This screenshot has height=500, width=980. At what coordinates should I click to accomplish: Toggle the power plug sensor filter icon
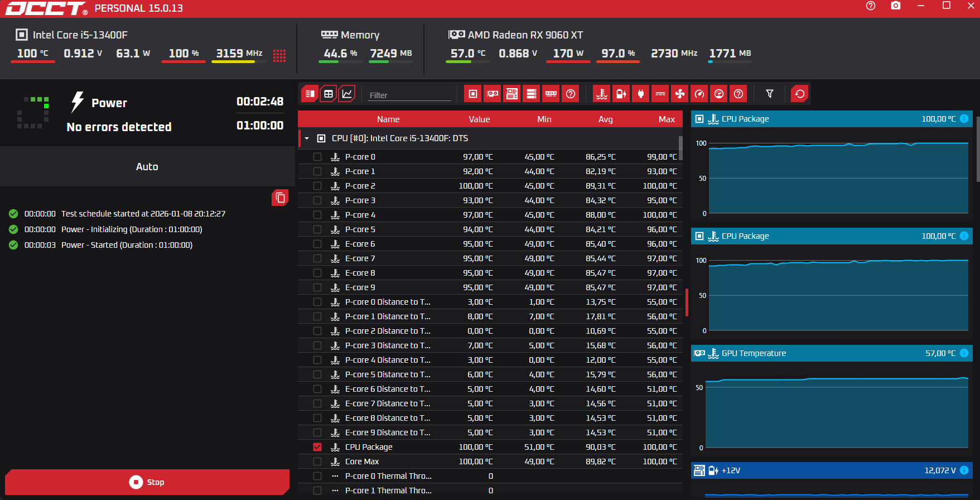(641, 94)
